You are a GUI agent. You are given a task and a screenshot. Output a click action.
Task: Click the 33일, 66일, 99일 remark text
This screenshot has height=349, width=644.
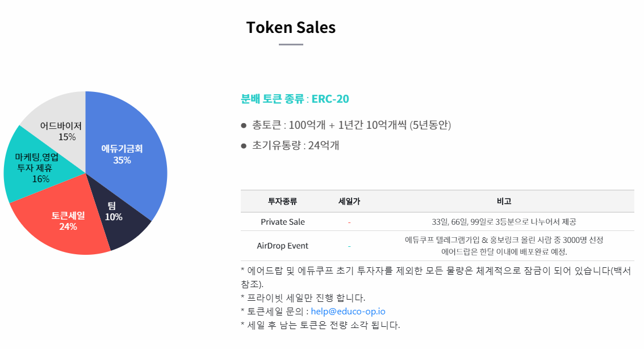504,222
